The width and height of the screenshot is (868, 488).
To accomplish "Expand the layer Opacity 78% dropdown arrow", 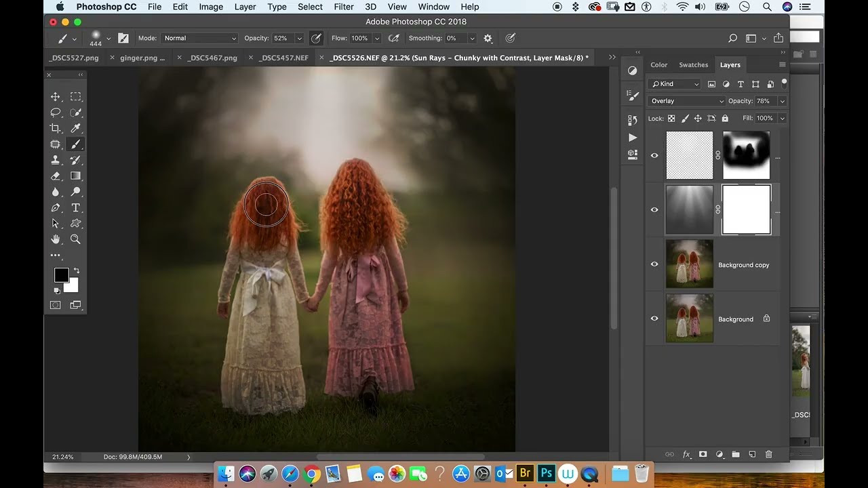I will (x=782, y=101).
